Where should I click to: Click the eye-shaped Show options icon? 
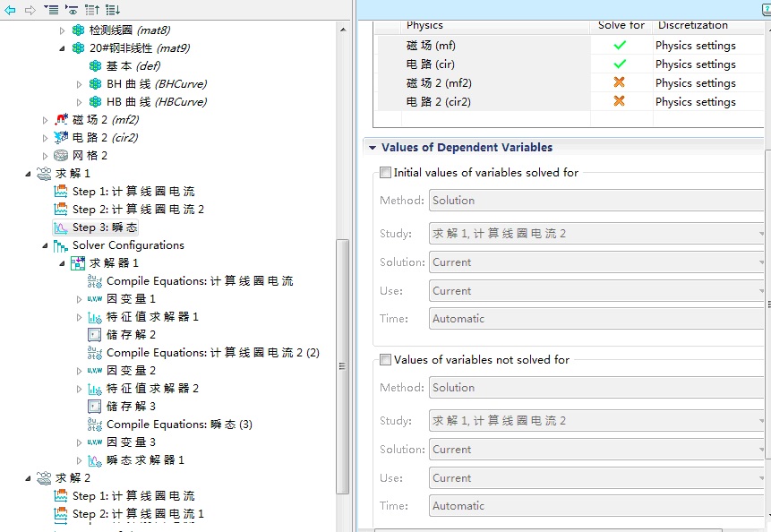[x=71, y=10]
